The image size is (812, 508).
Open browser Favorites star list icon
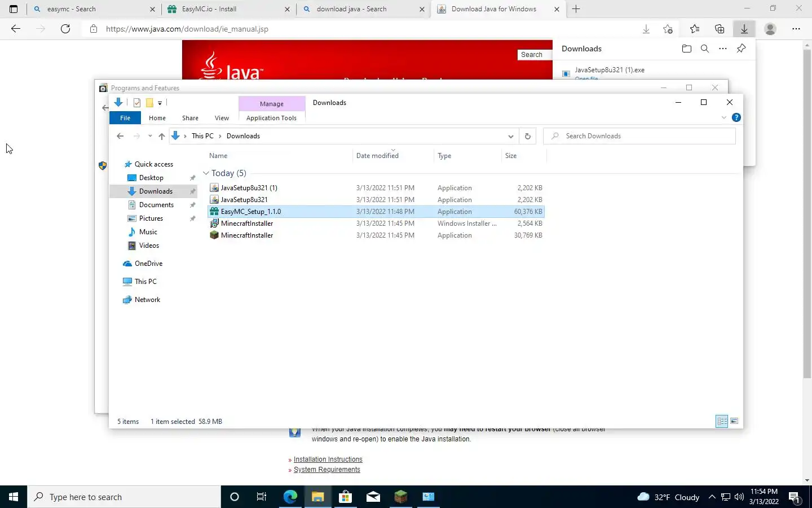click(x=695, y=29)
